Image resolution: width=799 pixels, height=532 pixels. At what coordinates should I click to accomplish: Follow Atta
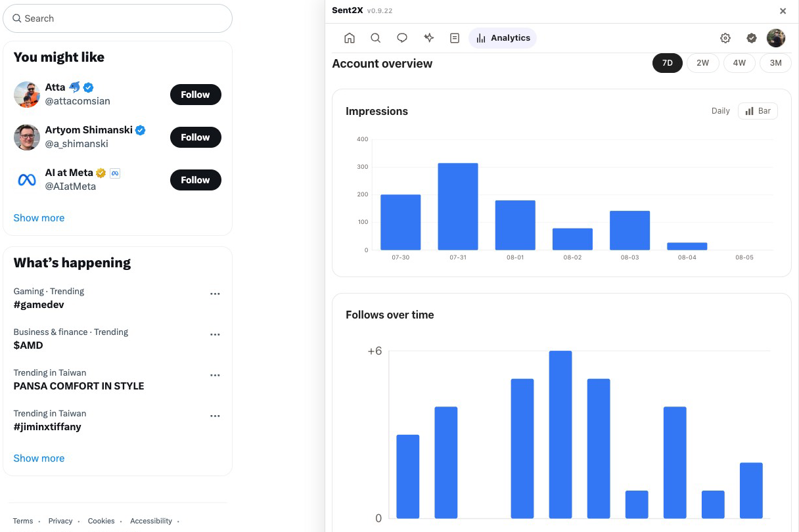(x=196, y=95)
